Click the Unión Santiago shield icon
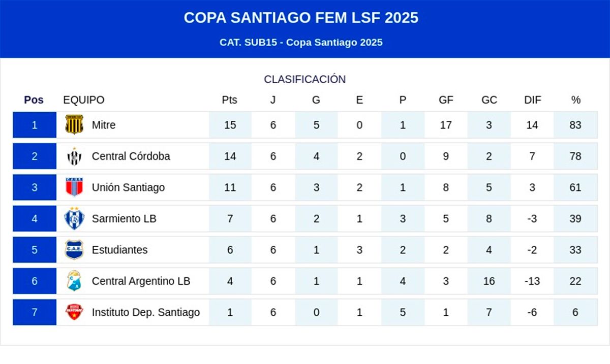610x364 pixels. click(x=74, y=187)
